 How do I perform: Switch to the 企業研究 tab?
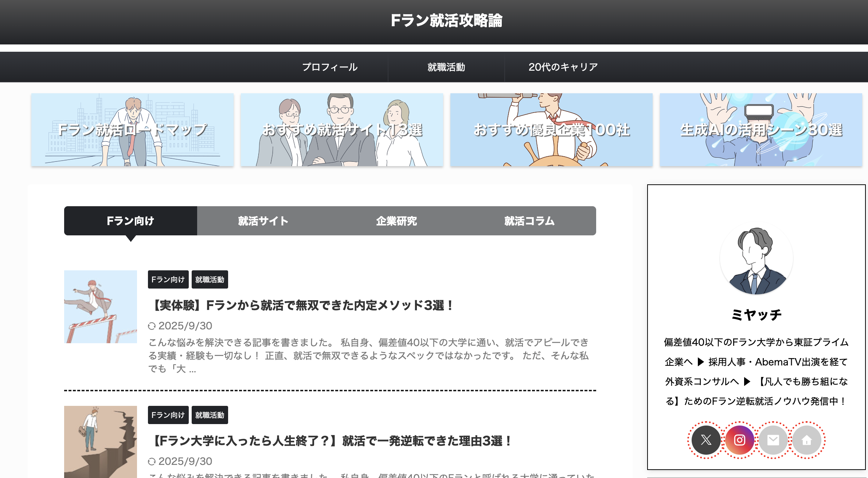pos(396,221)
